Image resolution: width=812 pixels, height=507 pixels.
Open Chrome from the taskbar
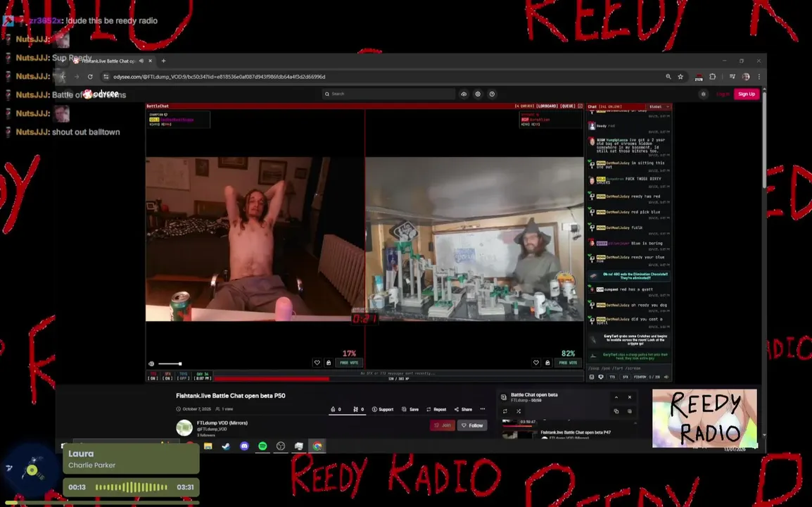pos(317,446)
